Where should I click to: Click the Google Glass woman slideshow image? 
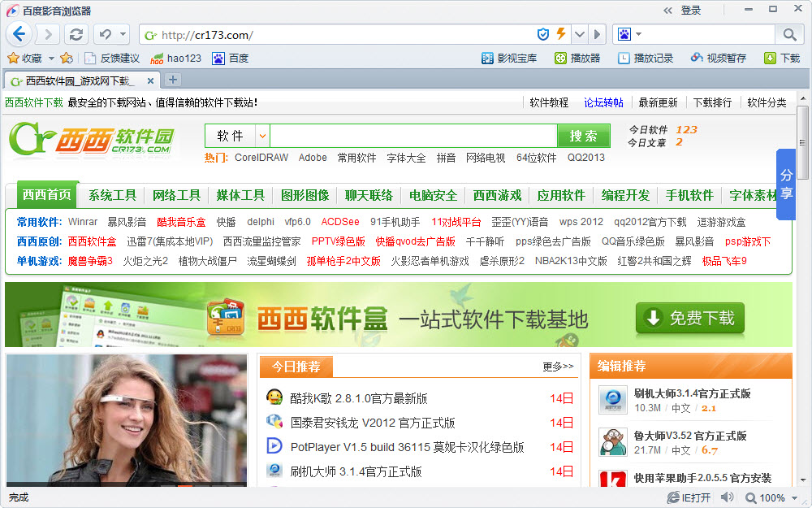[x=127, y=420]
